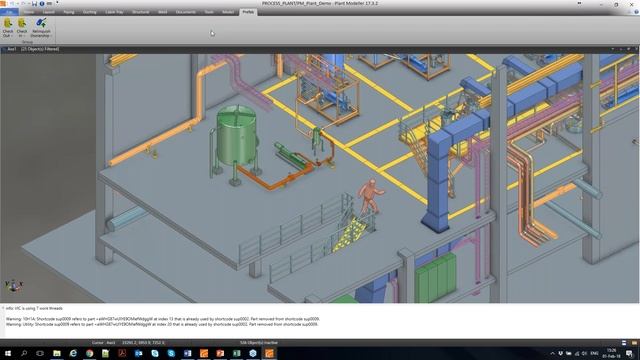Click the Save icon in quick access toolbar
The height and width of the screenshot is (360, 640).
click(x=34, y=3)
